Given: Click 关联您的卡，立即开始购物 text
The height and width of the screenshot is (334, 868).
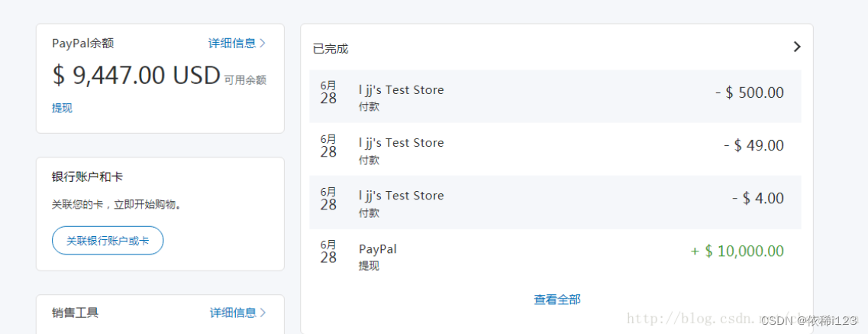Looking at the screenshot, I should point(117,204).
